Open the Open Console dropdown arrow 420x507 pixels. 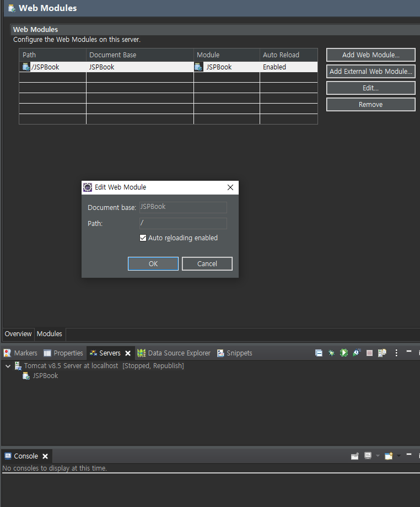coord(399,456)
